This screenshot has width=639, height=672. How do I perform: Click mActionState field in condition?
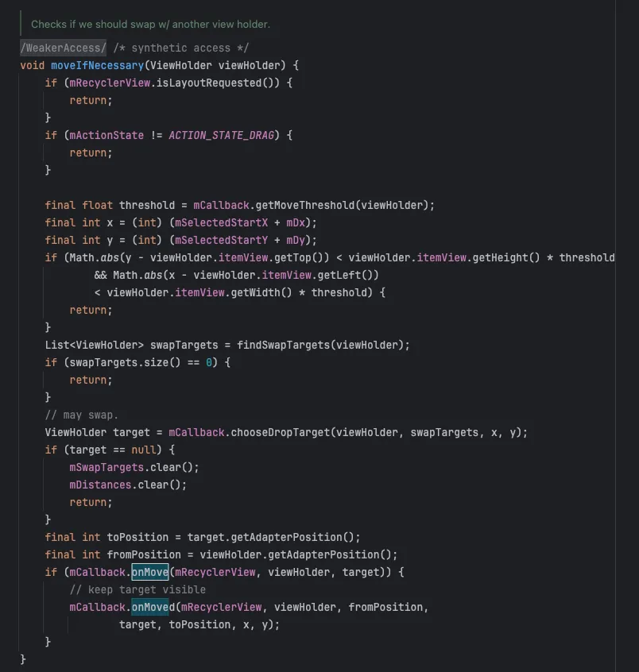point(106,135)
